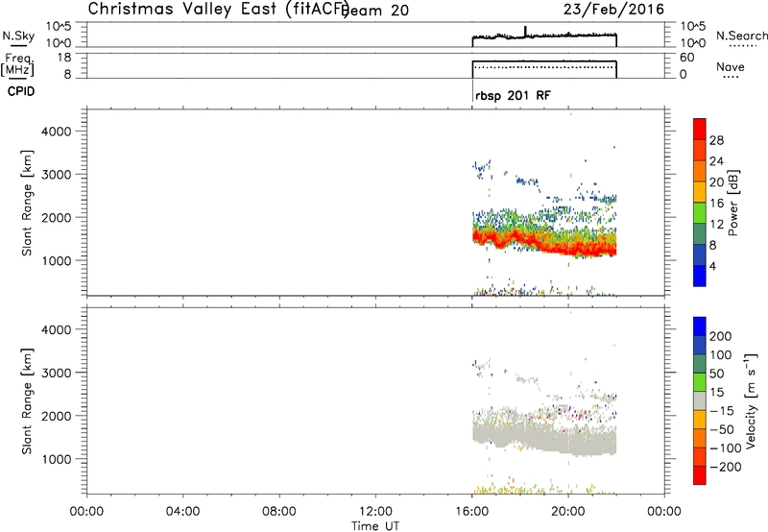The width and height of the screenshot is (768, 532).
Task: Click the '-200' tick on the velocity colorbar
Action: point(726,467)
